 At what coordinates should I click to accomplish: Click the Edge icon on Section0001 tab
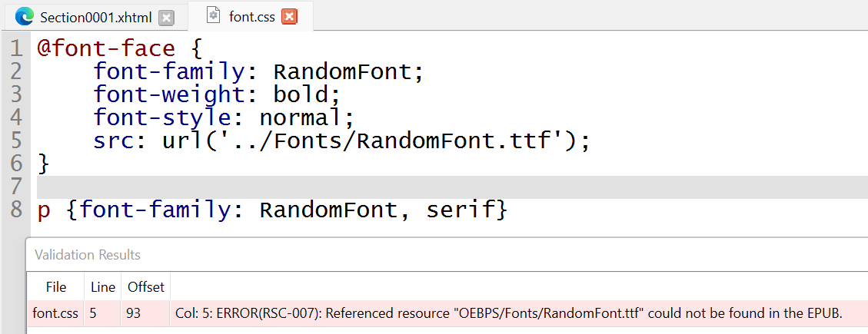[x=25, y=16]
